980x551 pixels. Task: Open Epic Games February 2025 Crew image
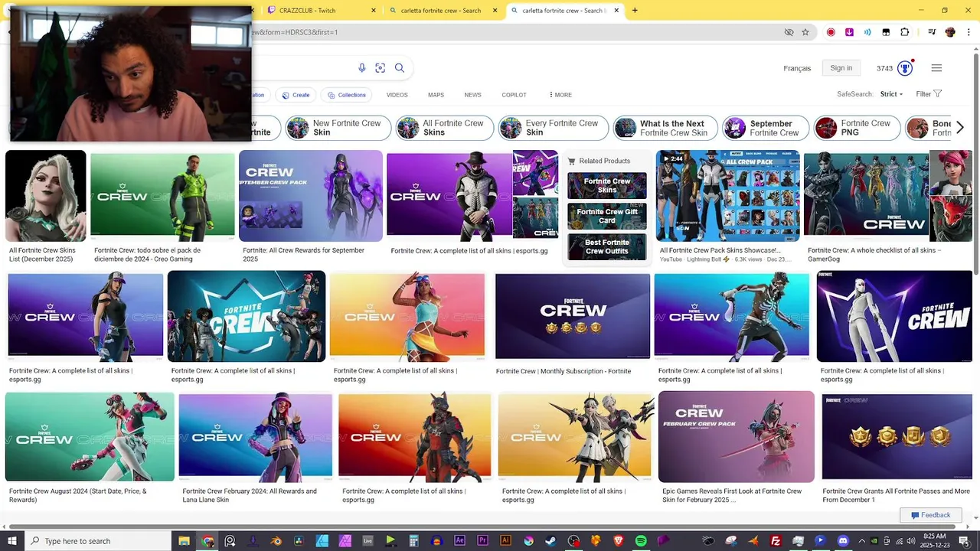click(737, 436)
